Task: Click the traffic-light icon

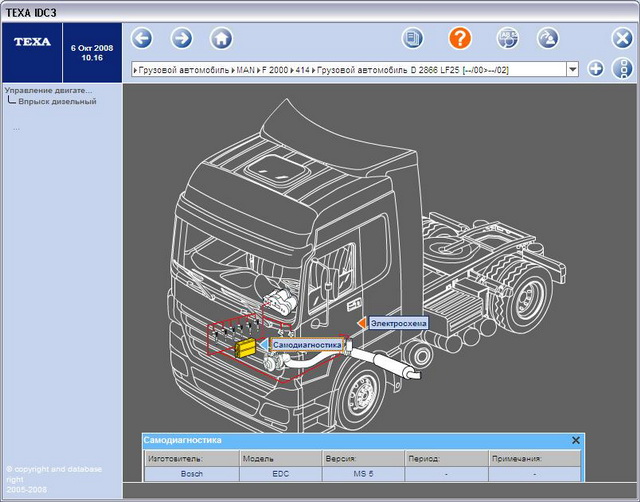Action: (622, 69)
